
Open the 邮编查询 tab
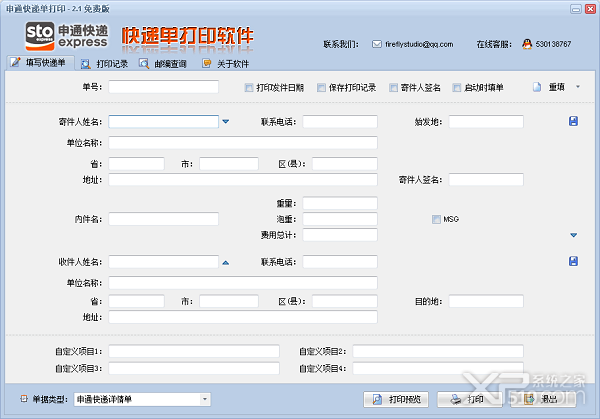tap(163, 64)
